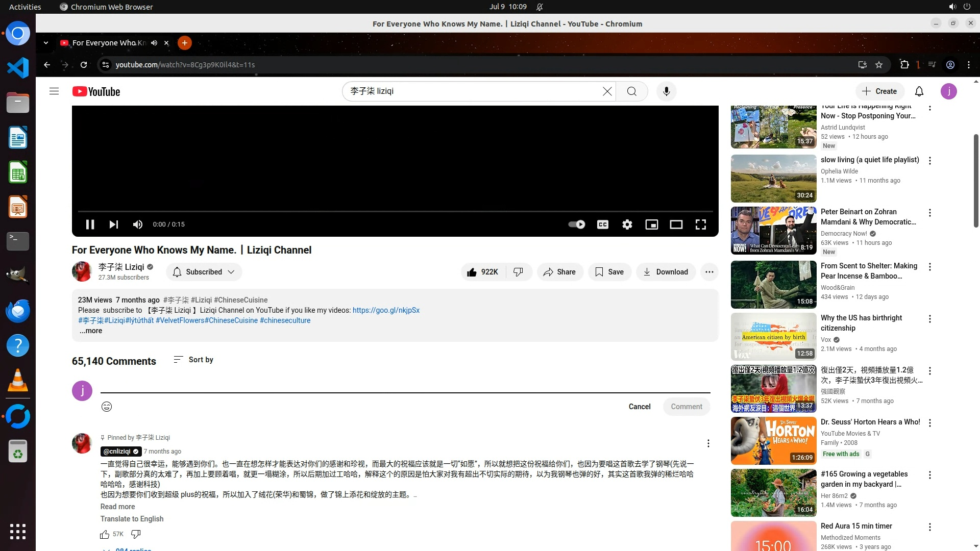Open the more actions menu beside the Download button
The height and width of the screenshot is (551, 980).
coord(709,272)
